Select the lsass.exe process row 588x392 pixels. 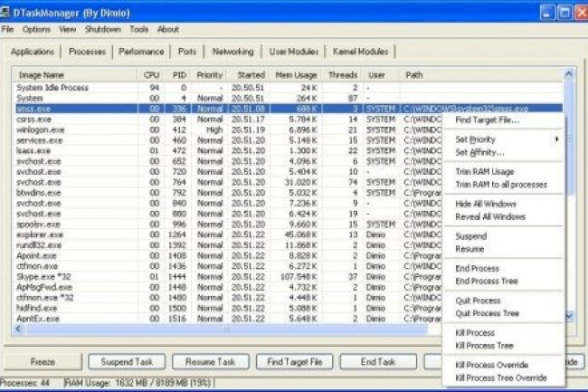coord(228,151)
